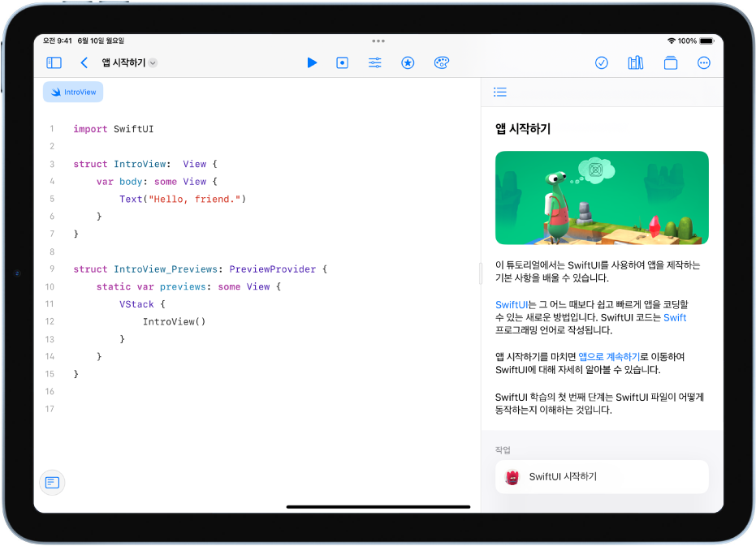The height and width of the screenshot is (546, 756).
Task: Select the IntroView file tab
Action: pyautogui.click(x=73, y=92)
